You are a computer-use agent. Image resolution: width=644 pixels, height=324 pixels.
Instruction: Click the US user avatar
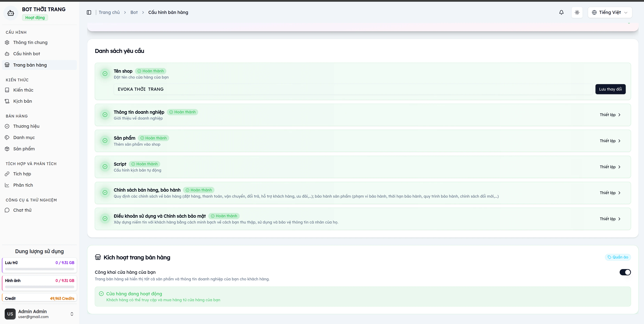click(10, 314)
